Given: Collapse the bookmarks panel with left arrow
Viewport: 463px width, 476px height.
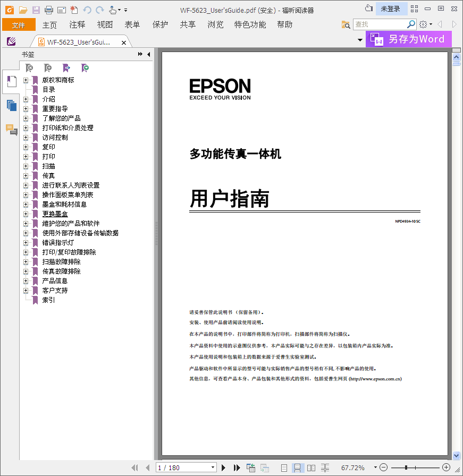Looking at the screenshot, I should point(148,54).
